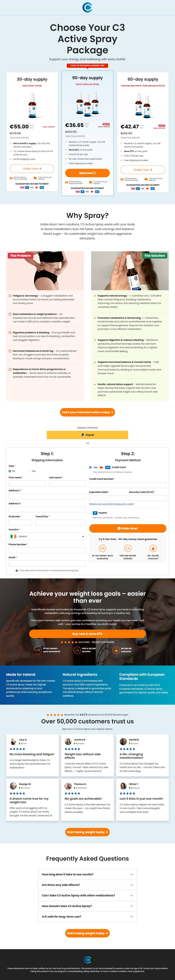The image size is (175, 980).
Task: Click 'Where can you find the security code?'
Action: tap(111, 504)
